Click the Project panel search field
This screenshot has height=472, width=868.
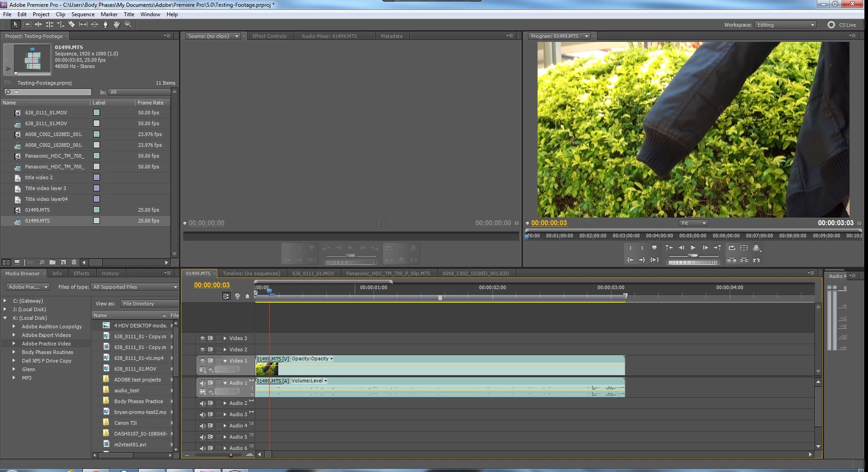tap(47, 92)
